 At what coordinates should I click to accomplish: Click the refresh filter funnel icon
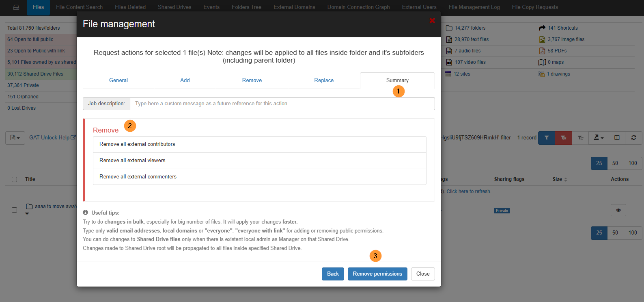click(581, 138)
